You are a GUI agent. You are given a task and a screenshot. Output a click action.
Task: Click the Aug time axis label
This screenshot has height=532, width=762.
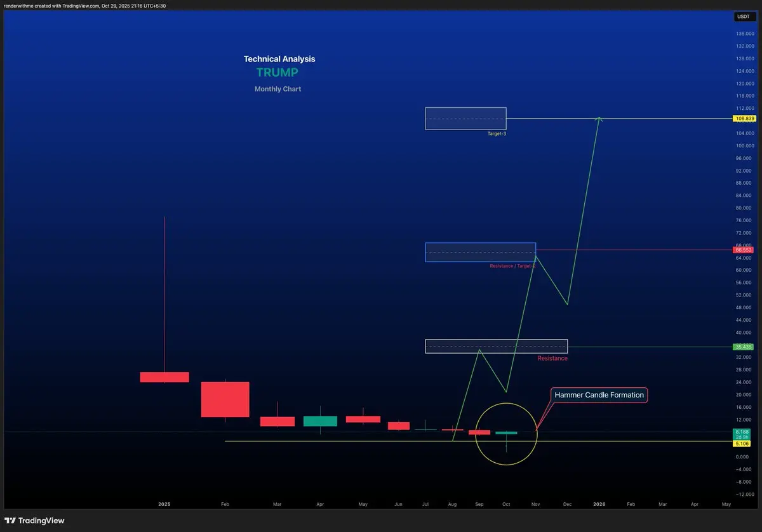(452, 504)
